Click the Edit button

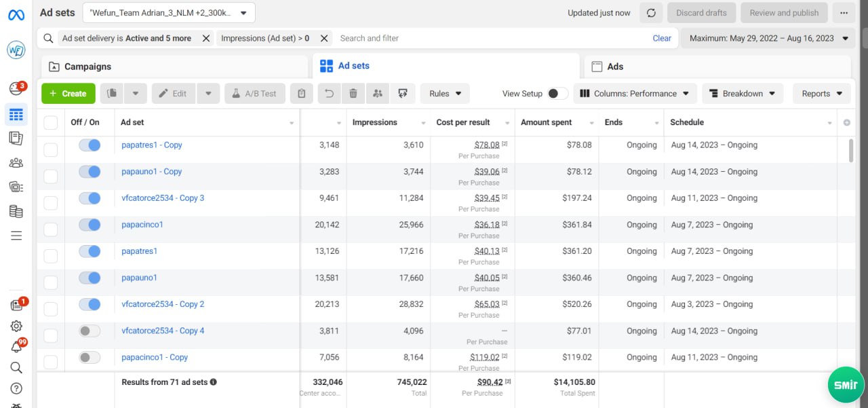click(x=174, y=94)
